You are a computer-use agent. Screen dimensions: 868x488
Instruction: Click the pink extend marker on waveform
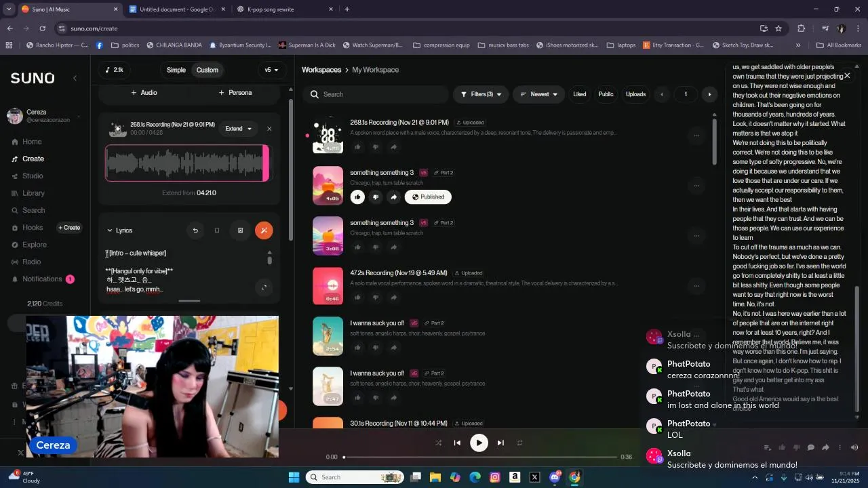pos(266,163)
